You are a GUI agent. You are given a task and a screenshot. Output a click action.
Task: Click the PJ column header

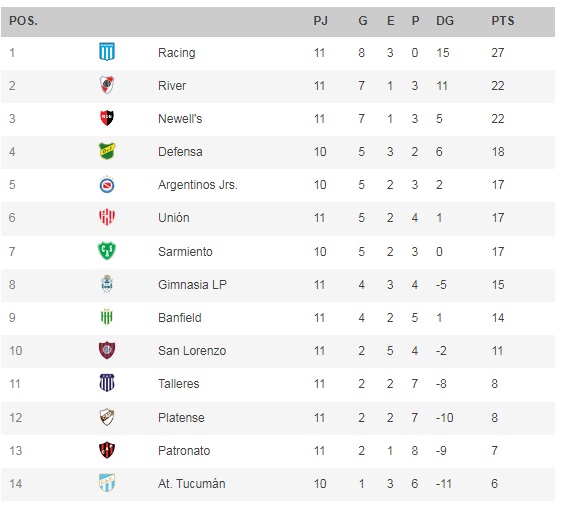(321, 21)
